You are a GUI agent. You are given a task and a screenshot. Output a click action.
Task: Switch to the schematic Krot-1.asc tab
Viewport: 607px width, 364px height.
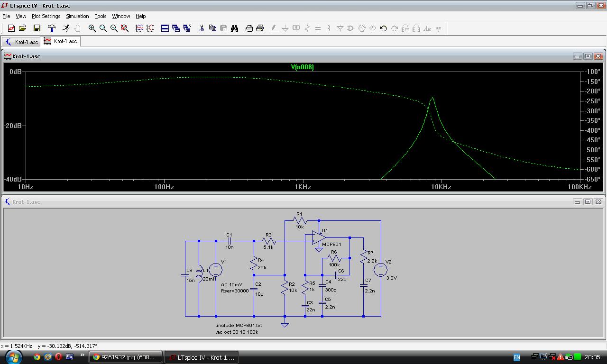click(21, 42)
